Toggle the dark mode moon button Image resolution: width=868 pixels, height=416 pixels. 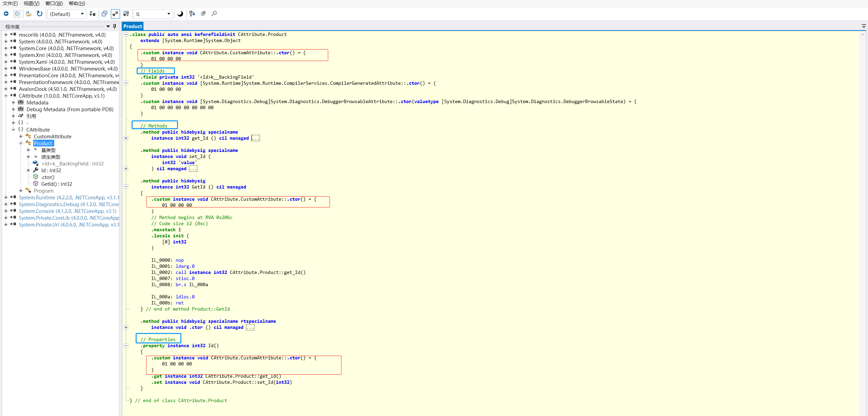[180, 14]
